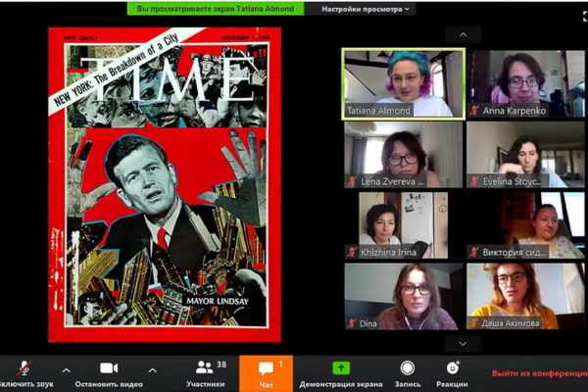Image resolution: width=588 pixels, height=392 pixels.
Task: Show next participants with down chevron
Action: (464, 344)
